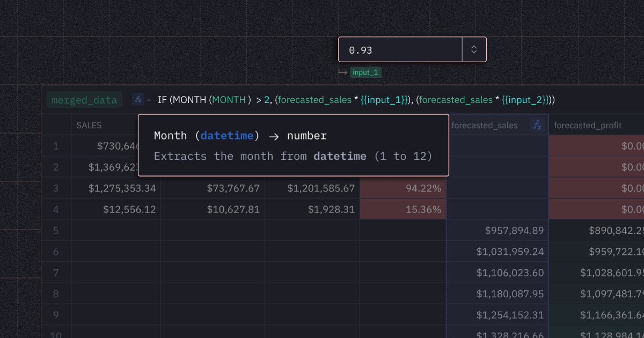Select cell $1,201,585.67
This screenshot has height=338, width=644.
[312, 188]
